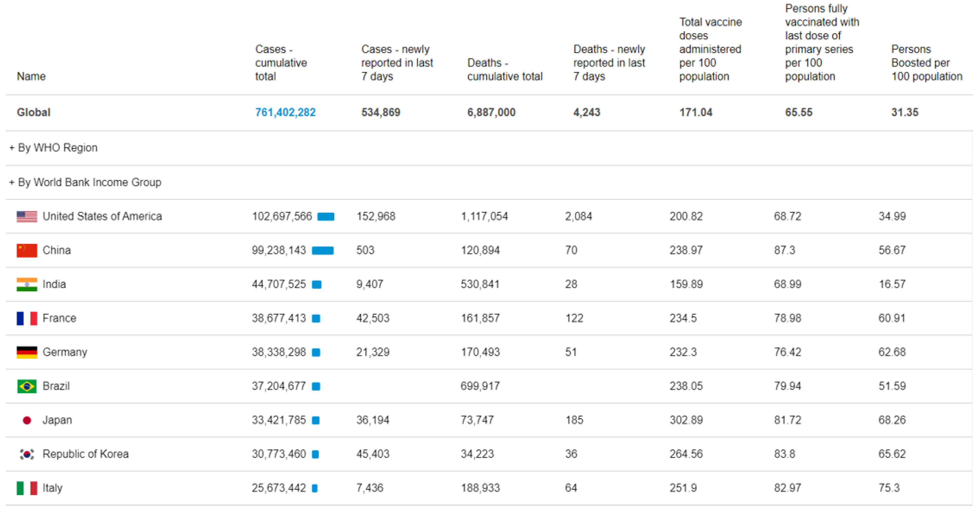The image size is (980, 511).
Task: Click the Germany flag icon
Action: pos(27,352)
